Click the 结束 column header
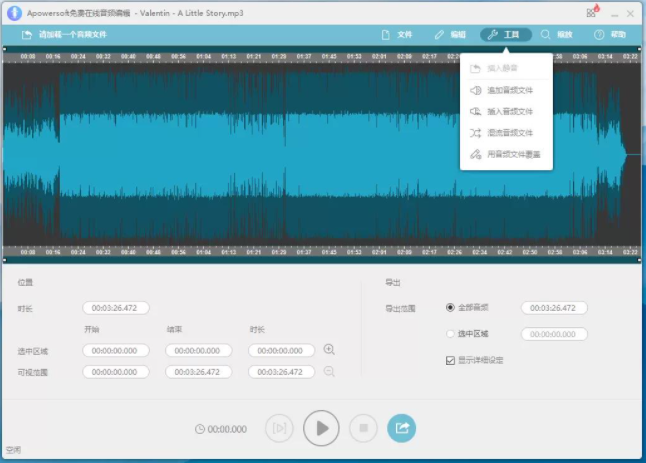Viewport: 646px width, 463px height. (x=174, y=329)
